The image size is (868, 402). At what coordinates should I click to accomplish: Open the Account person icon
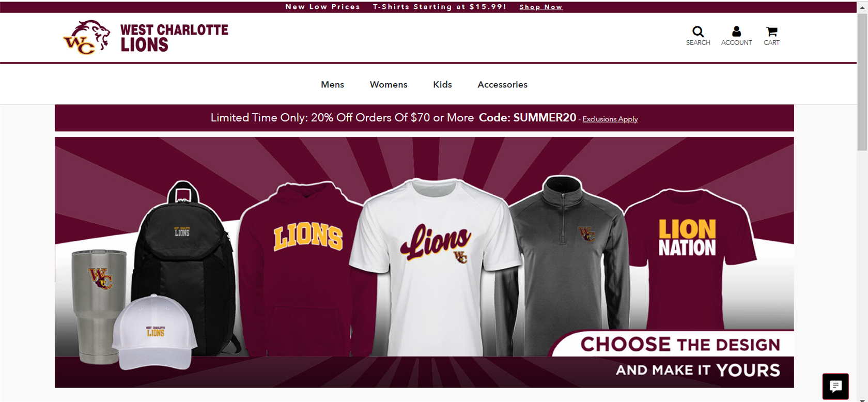(x=736, y=32)
